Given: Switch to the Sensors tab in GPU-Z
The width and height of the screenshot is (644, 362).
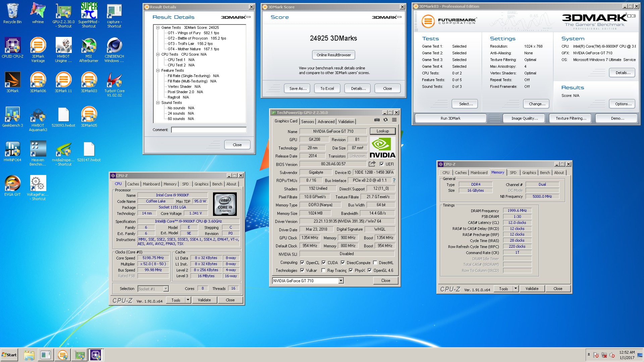Looking at the screenshot, I should click(x=308, y=122).
